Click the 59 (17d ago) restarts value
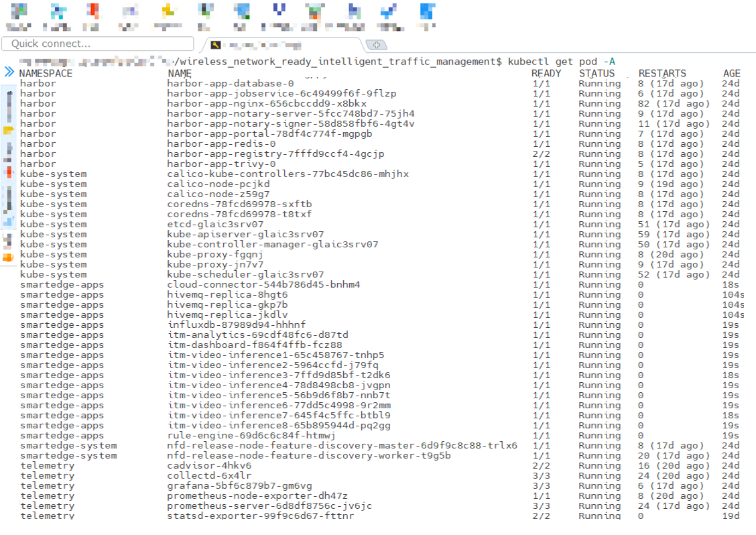 (674, 235)
